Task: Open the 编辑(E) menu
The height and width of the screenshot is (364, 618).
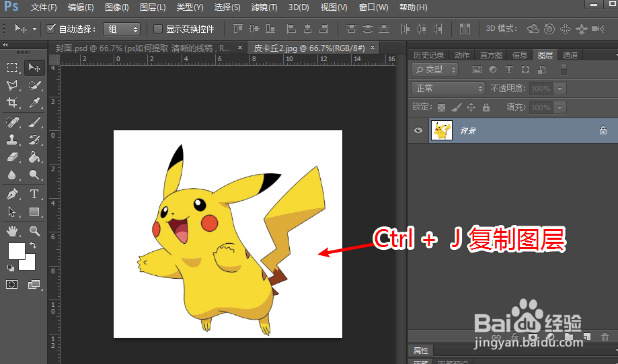Action: (81, 7)
